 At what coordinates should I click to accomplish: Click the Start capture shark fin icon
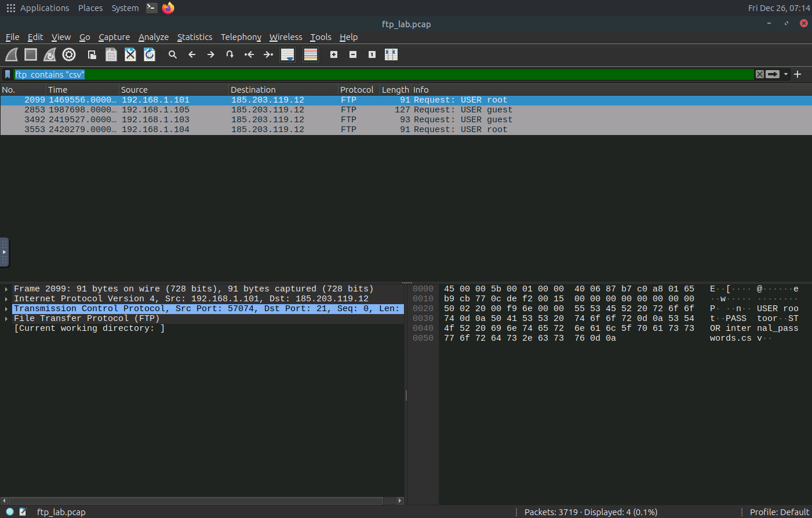(x=12, y=54)
